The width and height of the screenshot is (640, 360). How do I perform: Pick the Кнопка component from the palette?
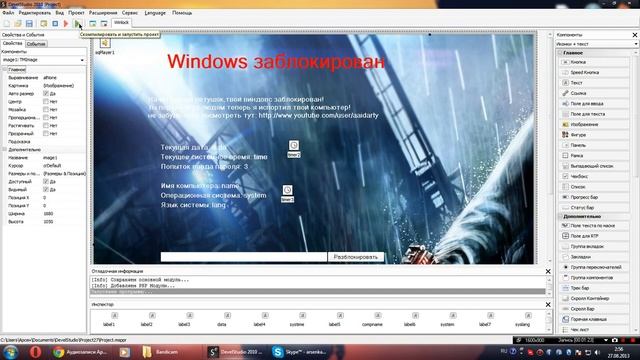pos(594,62)
